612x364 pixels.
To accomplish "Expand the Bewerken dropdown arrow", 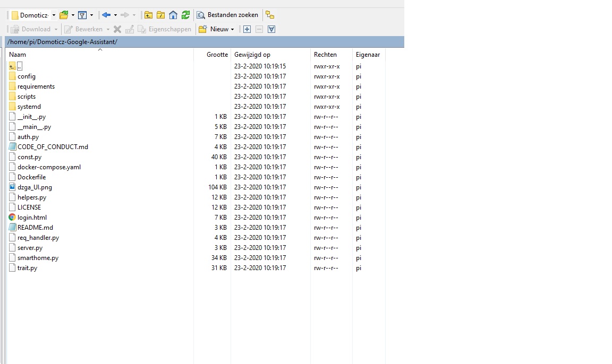I will pos(108,29).
